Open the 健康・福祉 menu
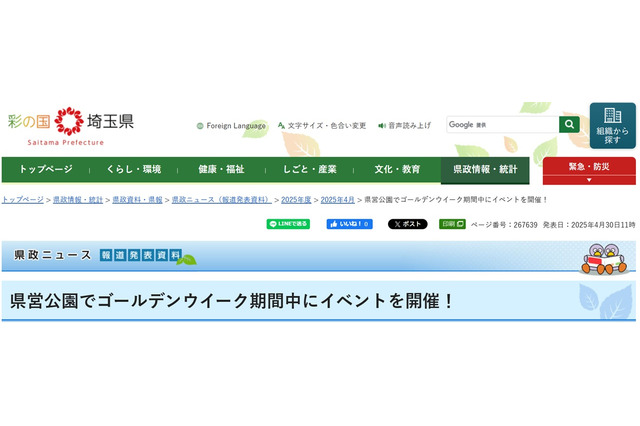The width and height of the screenshot is (640, 426). pos(221,169)
